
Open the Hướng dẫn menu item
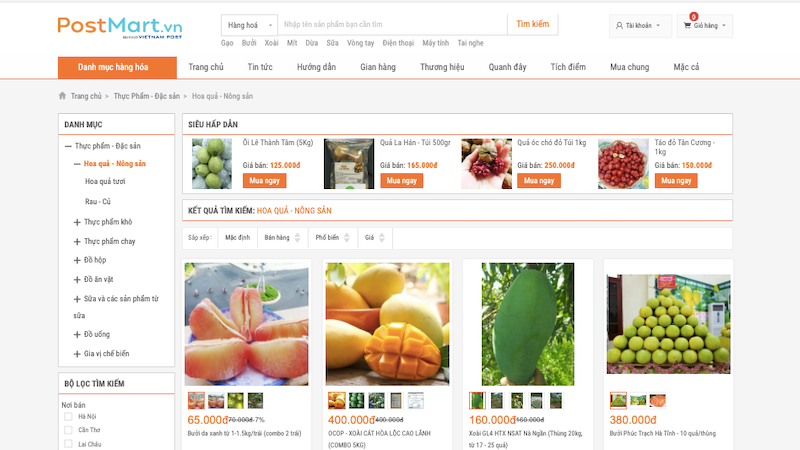coord(316,67)
